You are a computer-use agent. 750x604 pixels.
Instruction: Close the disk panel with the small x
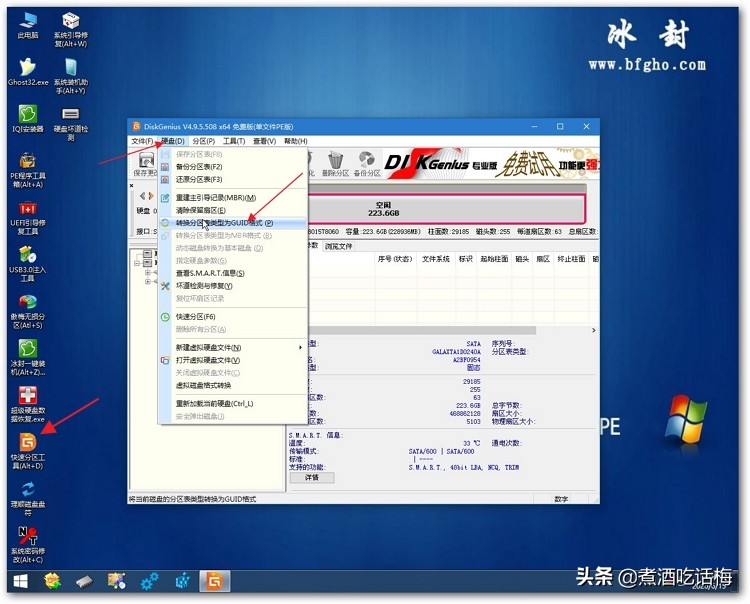(132, 185)
